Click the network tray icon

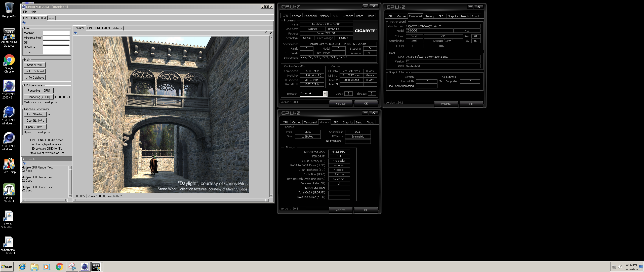click(614, 267)
